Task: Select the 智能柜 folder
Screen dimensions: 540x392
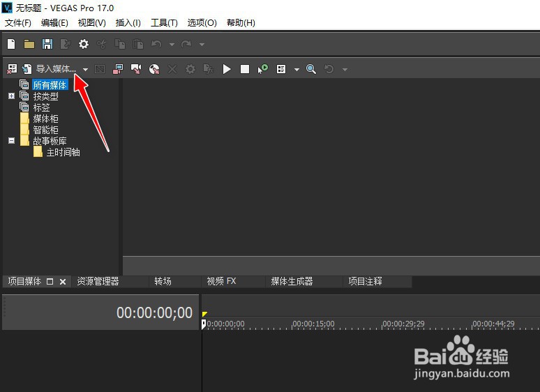Action: pyautogui.click(x=45, y=130)
